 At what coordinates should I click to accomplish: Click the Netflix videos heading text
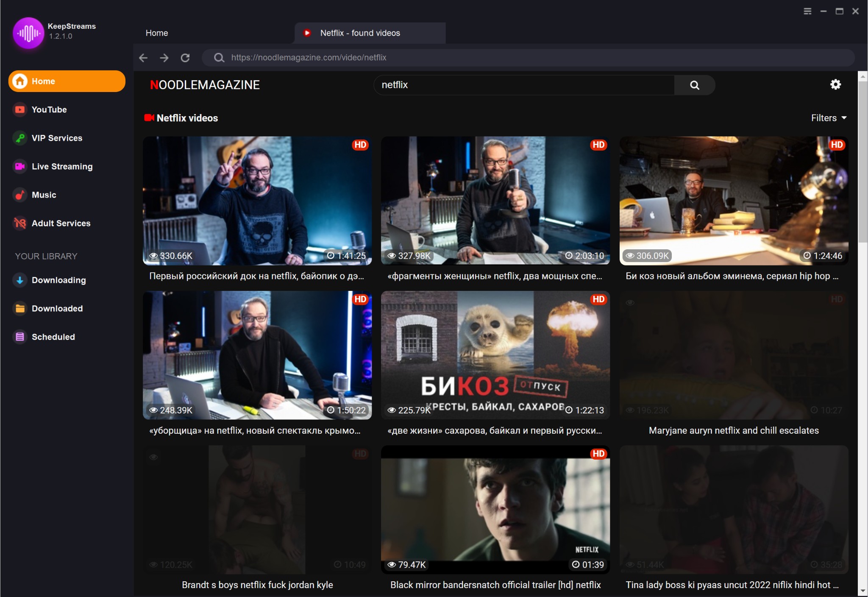[187, 118]
